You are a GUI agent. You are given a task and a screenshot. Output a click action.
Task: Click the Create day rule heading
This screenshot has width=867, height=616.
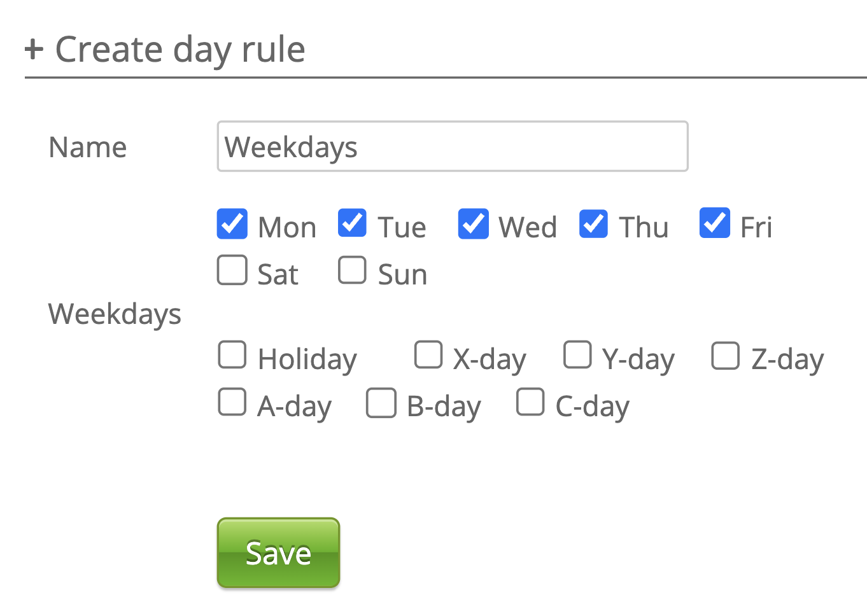(180, 50)
